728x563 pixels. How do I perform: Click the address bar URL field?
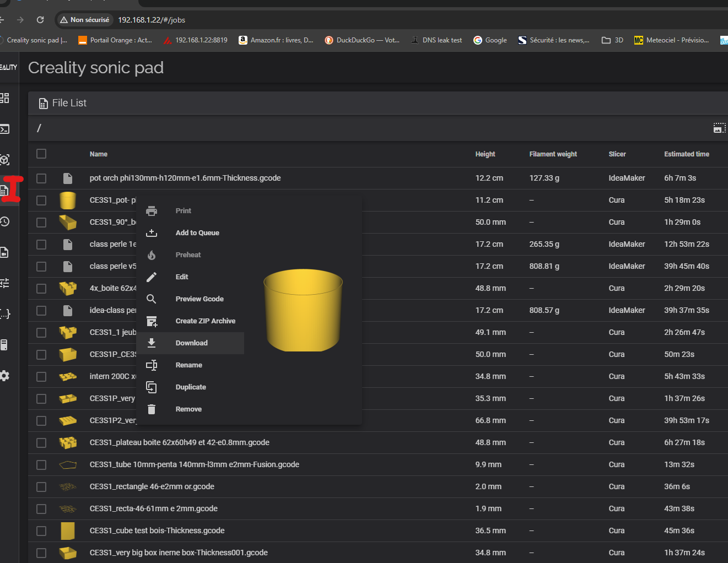point(152,20)
